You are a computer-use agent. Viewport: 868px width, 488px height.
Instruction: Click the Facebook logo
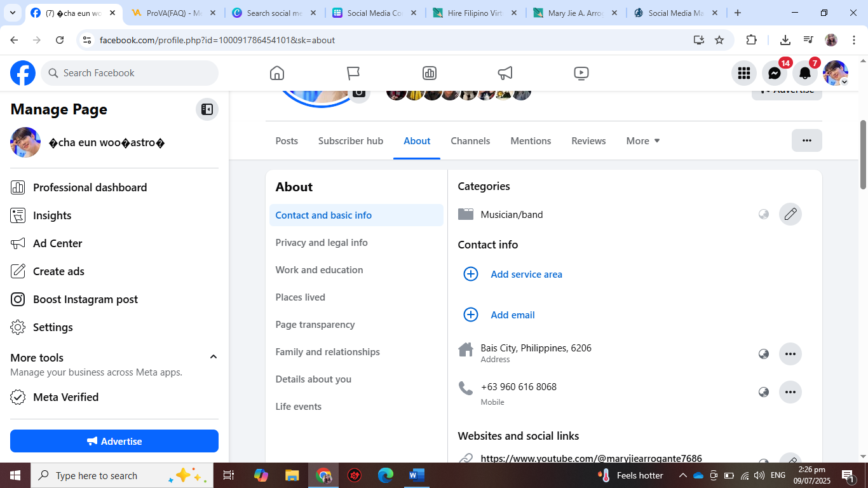23,73
